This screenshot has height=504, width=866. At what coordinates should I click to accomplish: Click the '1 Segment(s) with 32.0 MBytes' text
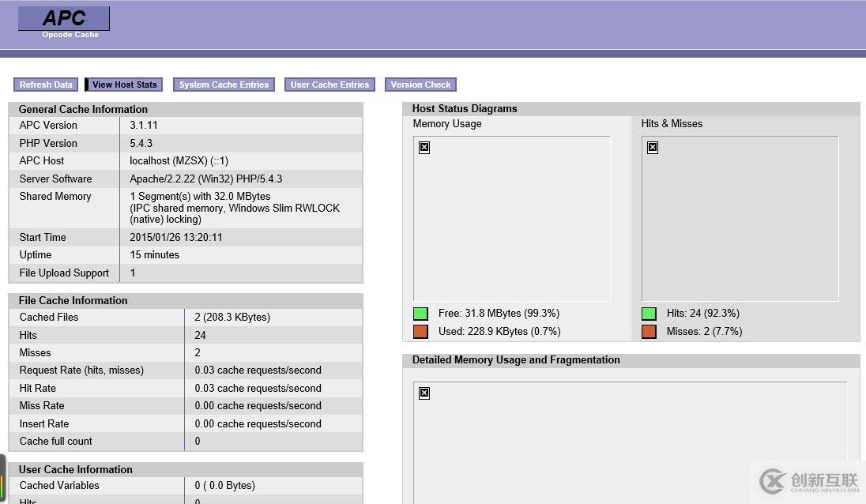pyautogui.click(x=200, y=196)
